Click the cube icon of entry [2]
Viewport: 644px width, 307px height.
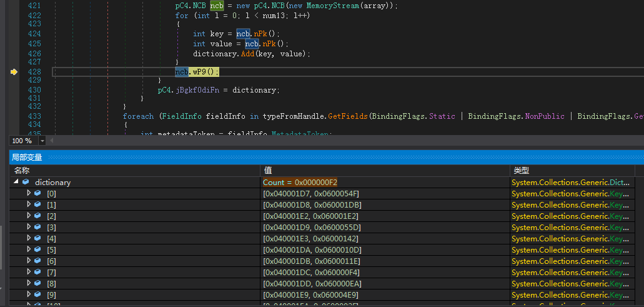click(37, 216)
